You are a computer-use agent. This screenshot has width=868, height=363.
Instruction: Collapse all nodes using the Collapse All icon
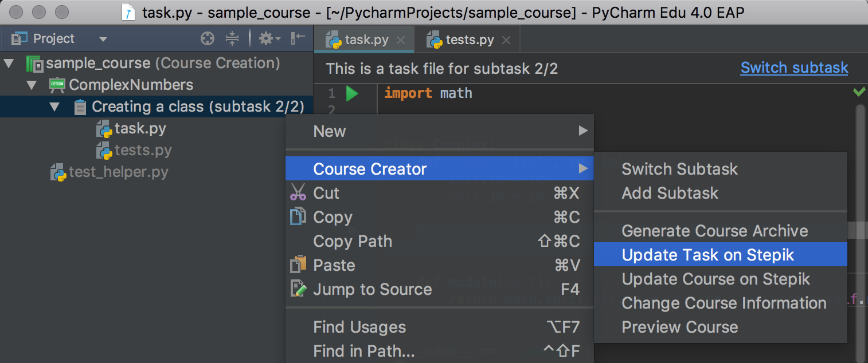(x=232, y=39)
